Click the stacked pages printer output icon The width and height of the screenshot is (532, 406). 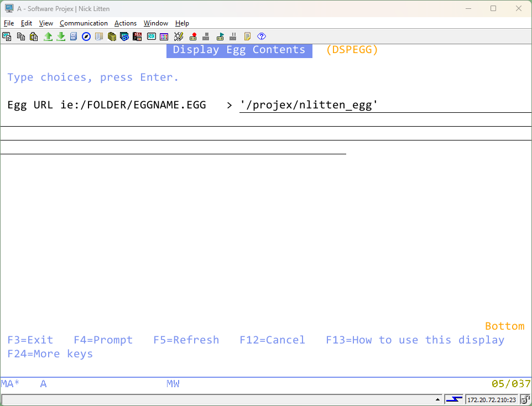coord(99,37)
